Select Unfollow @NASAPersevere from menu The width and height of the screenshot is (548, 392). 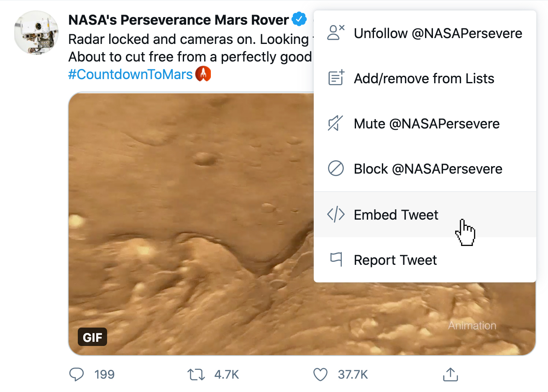[438, 33]
